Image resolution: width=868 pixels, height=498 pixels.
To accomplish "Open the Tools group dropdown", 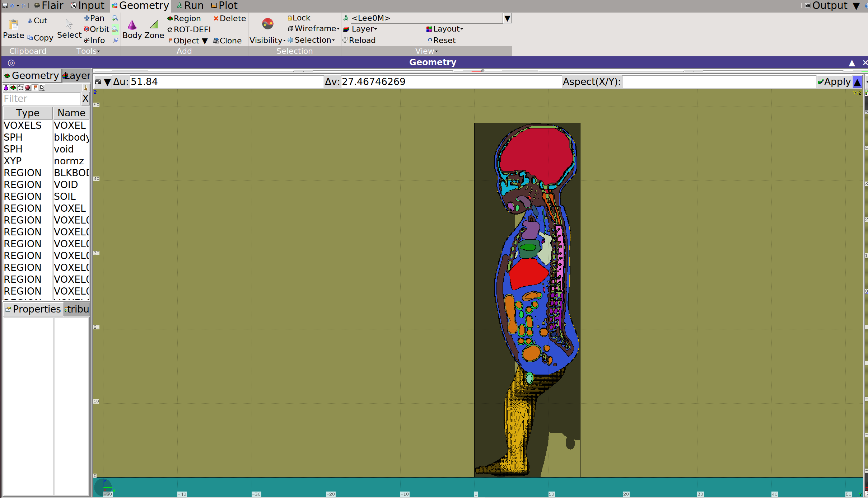I will click(88, 51).
